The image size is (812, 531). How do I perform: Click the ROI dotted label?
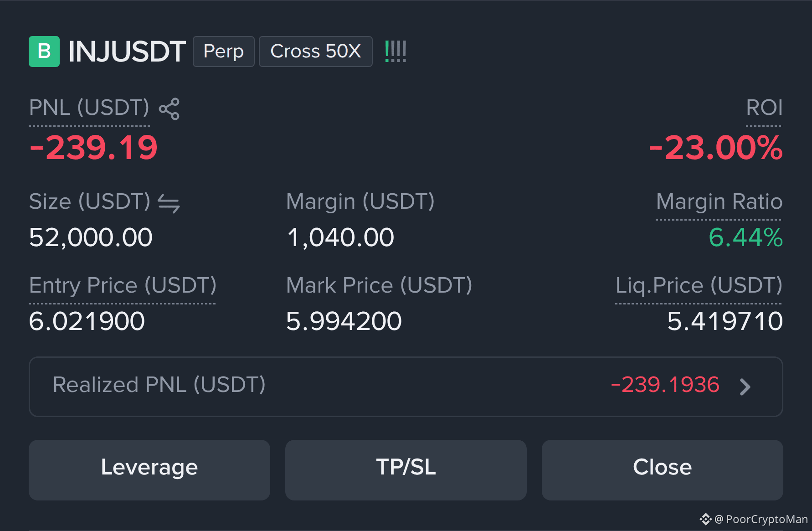764,108
